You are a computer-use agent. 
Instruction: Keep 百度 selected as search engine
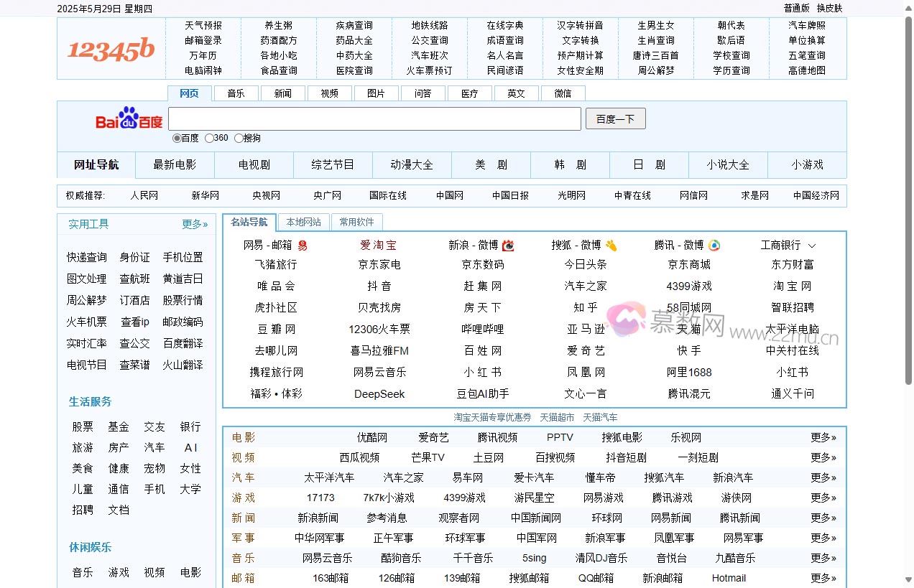[x=177, y=138]
